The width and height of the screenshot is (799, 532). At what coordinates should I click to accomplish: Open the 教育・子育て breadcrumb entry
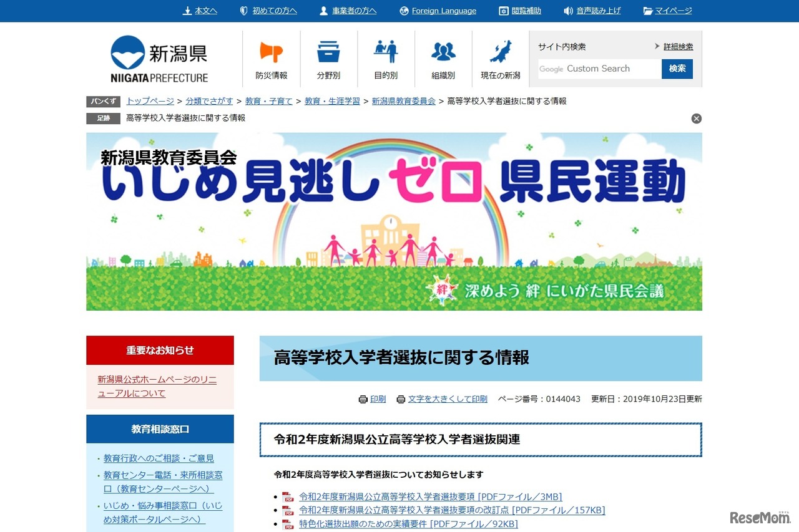[x=269, y=100]
